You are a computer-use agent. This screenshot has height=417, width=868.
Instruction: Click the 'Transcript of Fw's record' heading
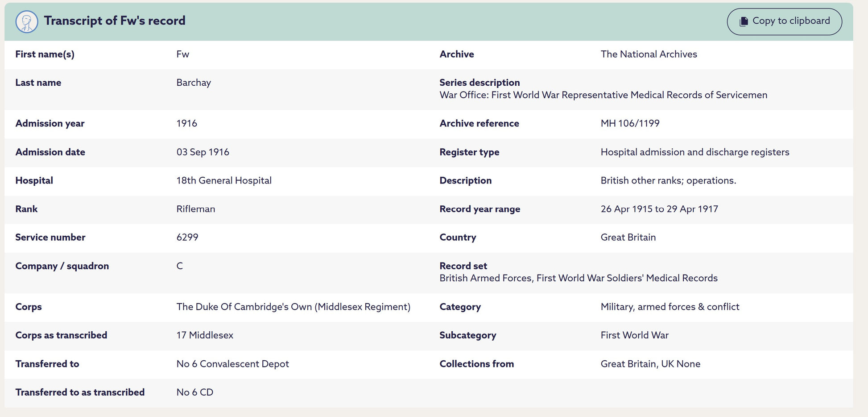click(x=115, y=21)
